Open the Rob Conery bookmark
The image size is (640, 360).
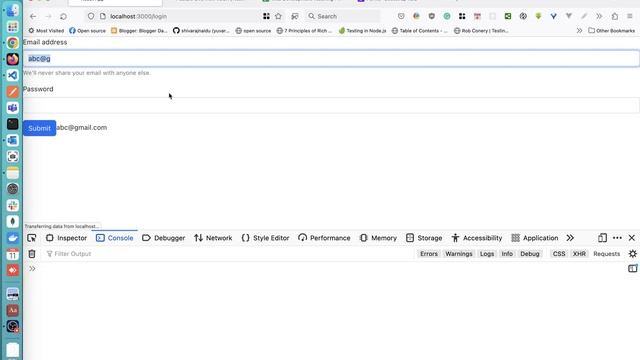pyautogui.click(x=481, y=31)
